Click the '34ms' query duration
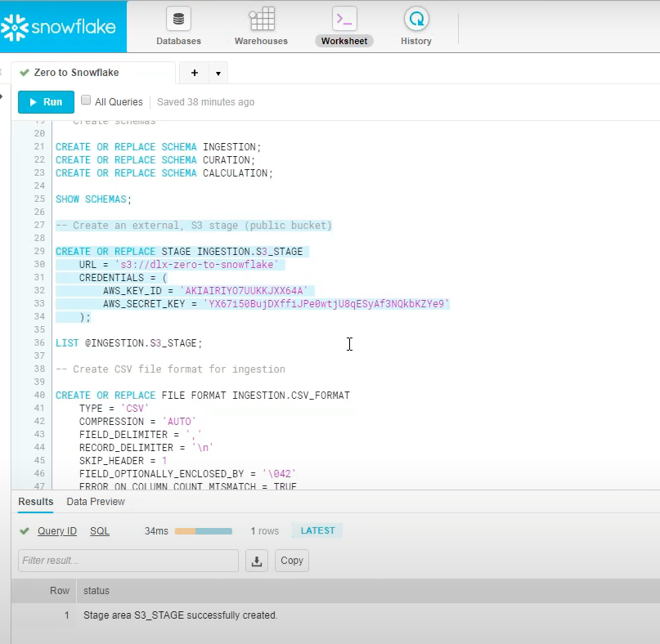660x644 pixels. [156, 531]
